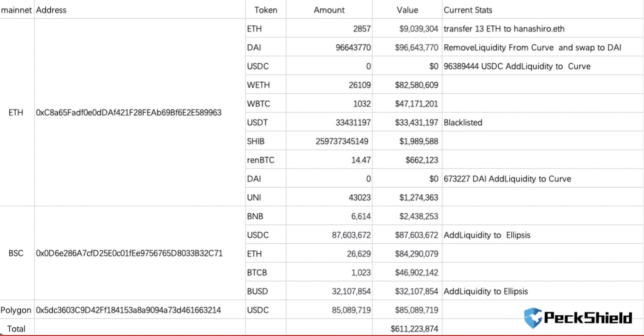
Task: Select the Address column header
Action: click(51, 10)
